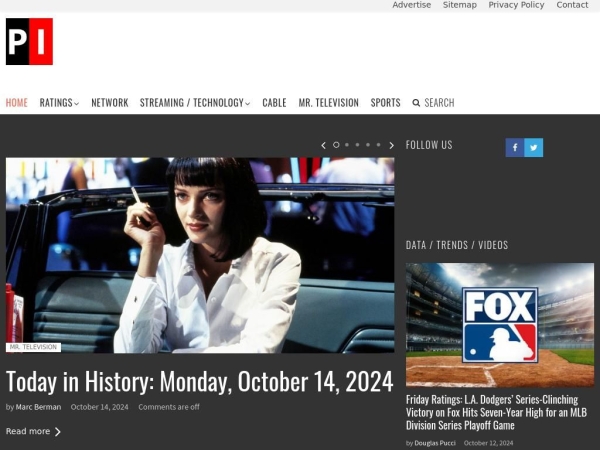
Task: Open the Sports menu item
Action: pyautogui.click(x=385, y=103)
